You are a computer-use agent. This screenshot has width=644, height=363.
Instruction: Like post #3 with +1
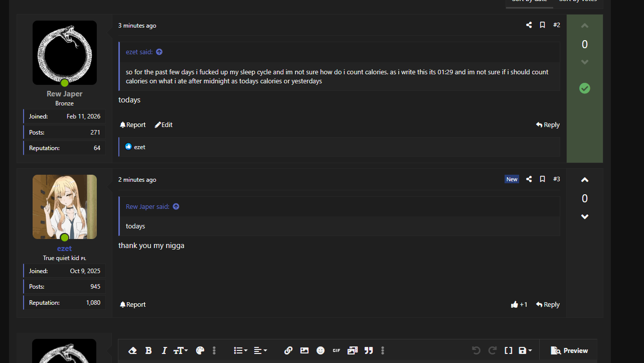point(519,305)
